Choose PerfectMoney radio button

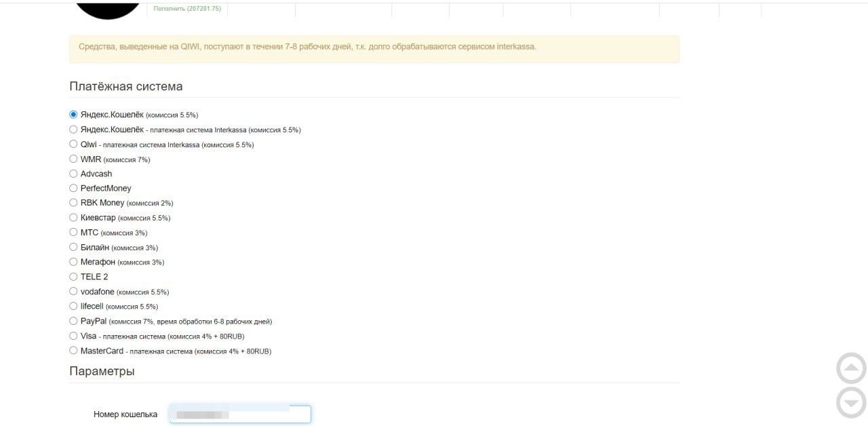[73, 188]
